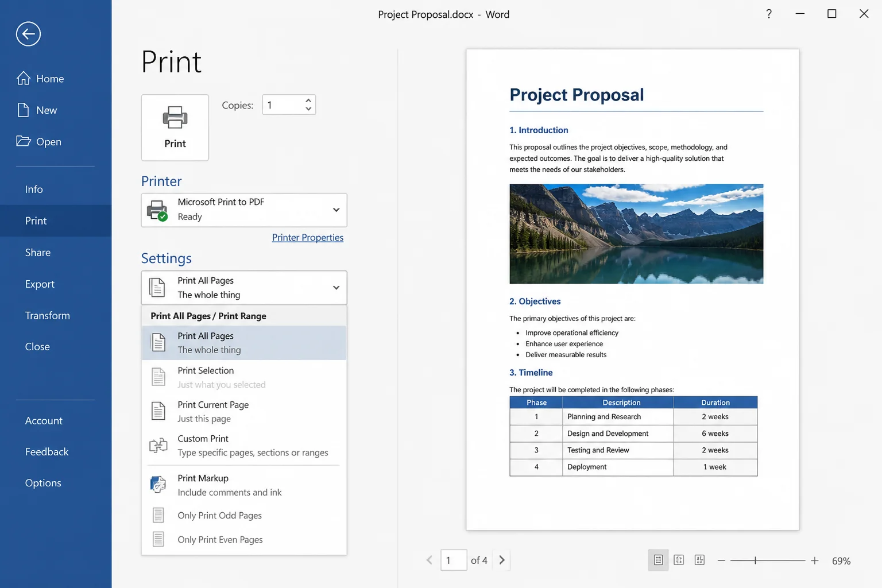Click the Print Selection page icon
882x588 pixels.
[x=158, y=377]
